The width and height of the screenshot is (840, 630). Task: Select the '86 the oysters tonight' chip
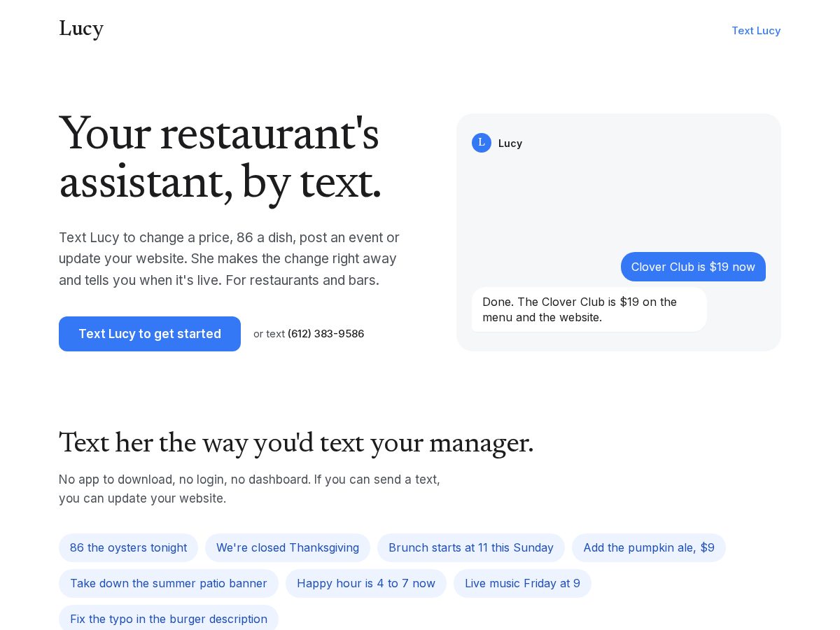[x=128, y=547]
